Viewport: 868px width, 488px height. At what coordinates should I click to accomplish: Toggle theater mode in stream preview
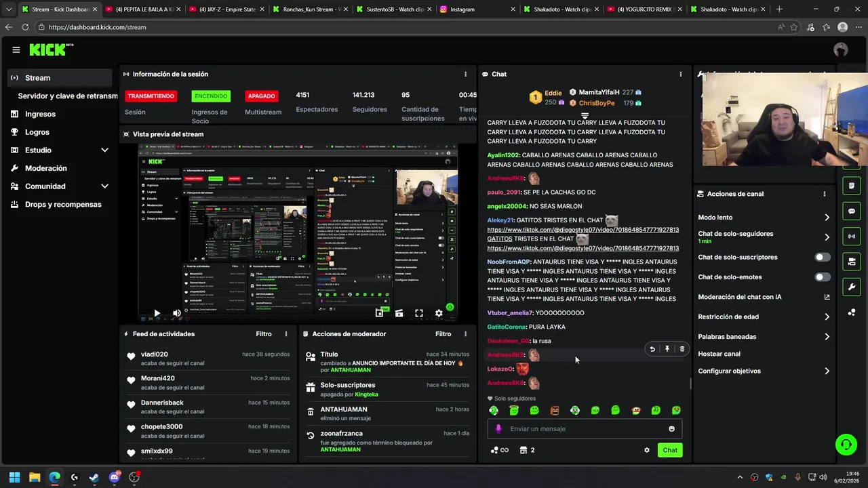click(399, 313)
